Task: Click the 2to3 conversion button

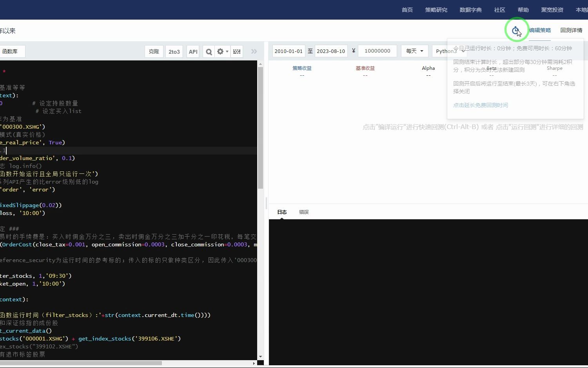Action: pyautogui.click(x=174, y=51)
